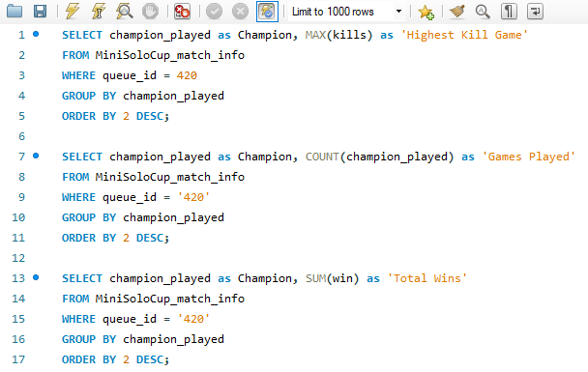Open a SQL script file folder icon
The width and height of the screenshot is (588, 372).
pos(15,12)
